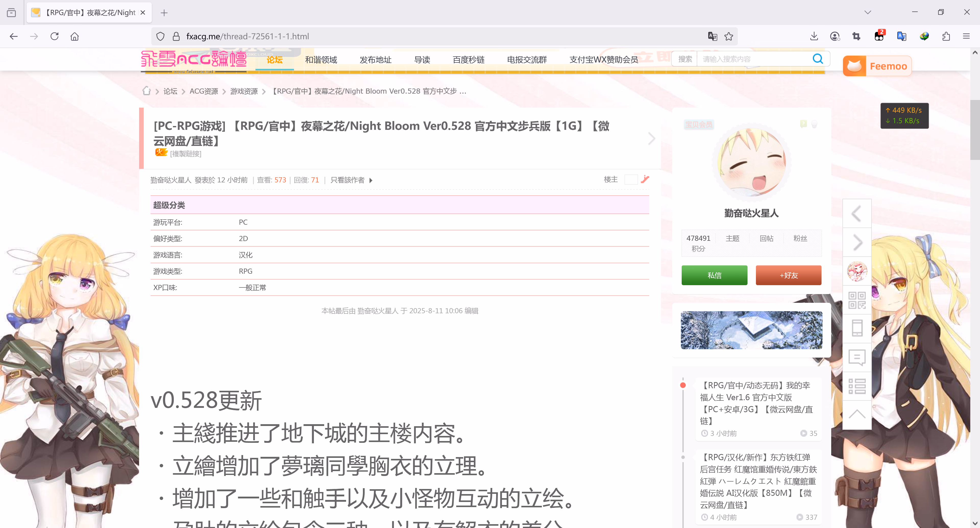
Task: Click the 複製鏈接 copy link
Action: click(x=186, y=154)
